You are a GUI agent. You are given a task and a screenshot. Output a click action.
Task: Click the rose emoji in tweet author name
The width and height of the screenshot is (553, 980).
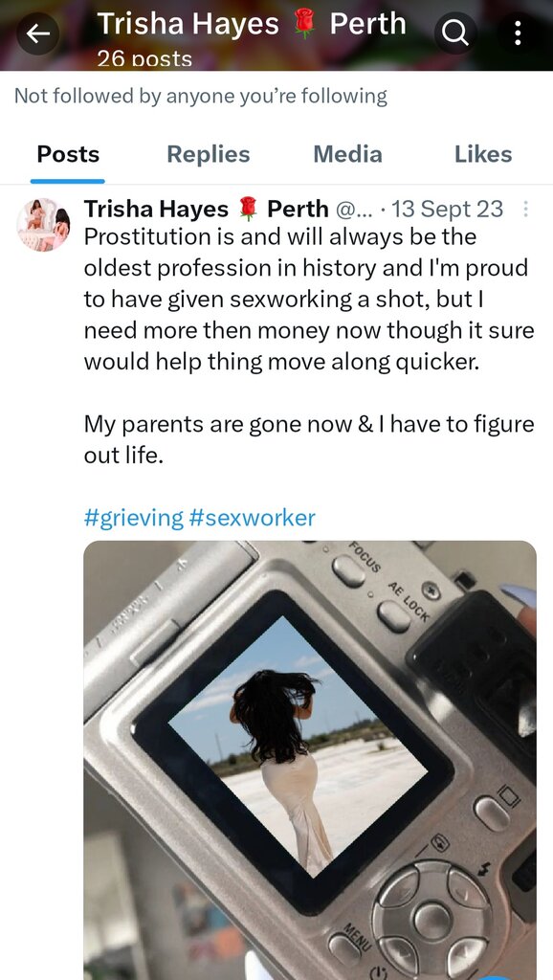(x=248, y=209)
